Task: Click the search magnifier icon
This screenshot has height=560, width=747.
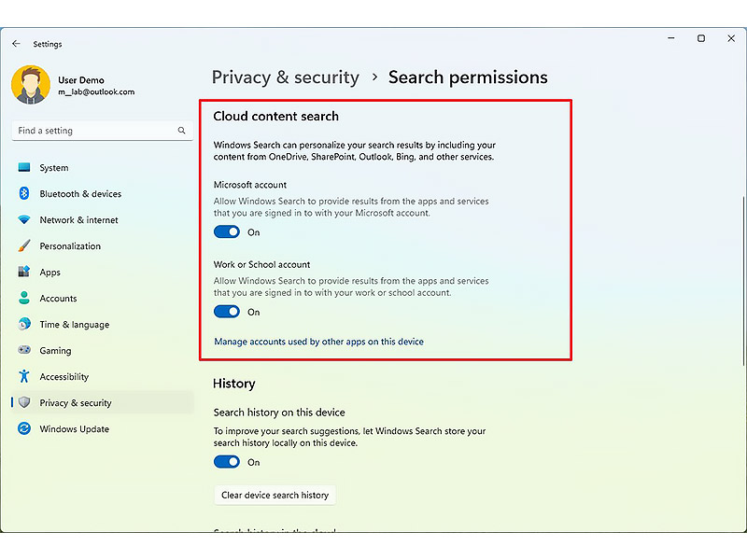Action: tap(182, 132)
